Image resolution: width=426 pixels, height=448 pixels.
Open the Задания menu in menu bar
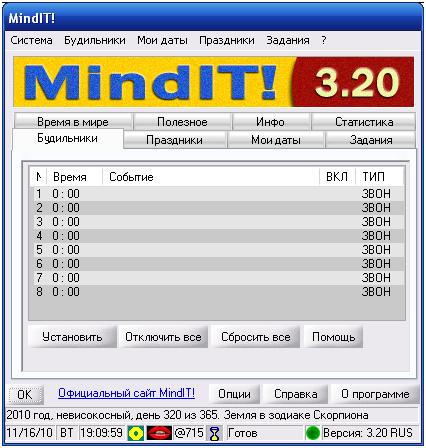(x=288, y=40)
